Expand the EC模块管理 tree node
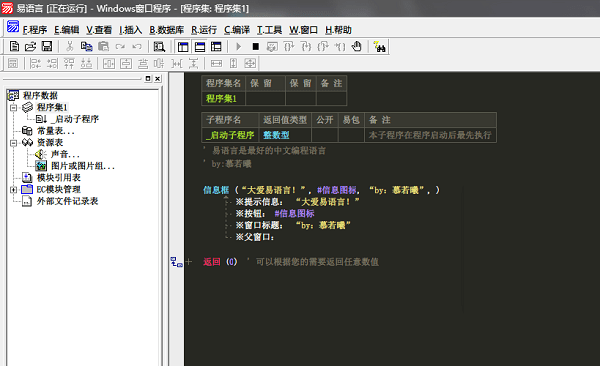 click(13, 190)
